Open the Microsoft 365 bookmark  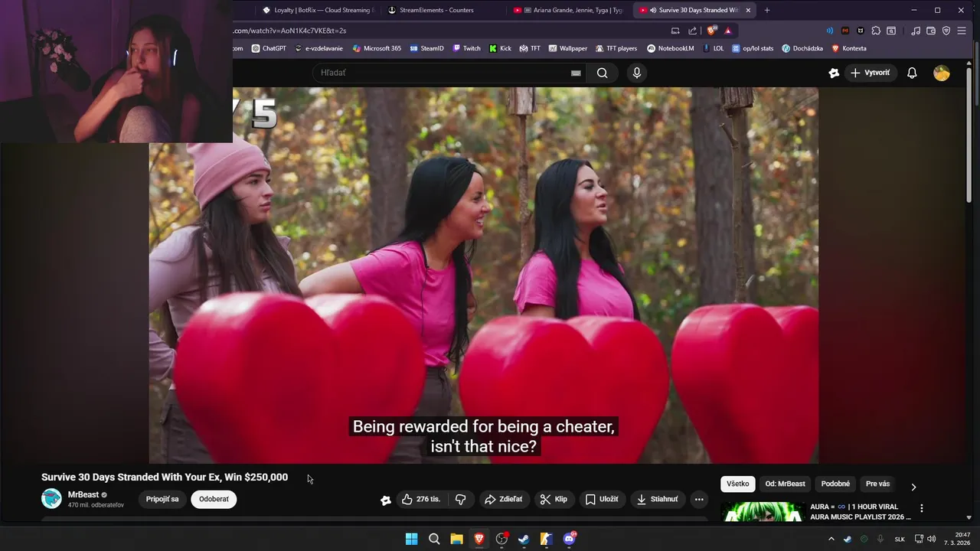click(377, 48)
